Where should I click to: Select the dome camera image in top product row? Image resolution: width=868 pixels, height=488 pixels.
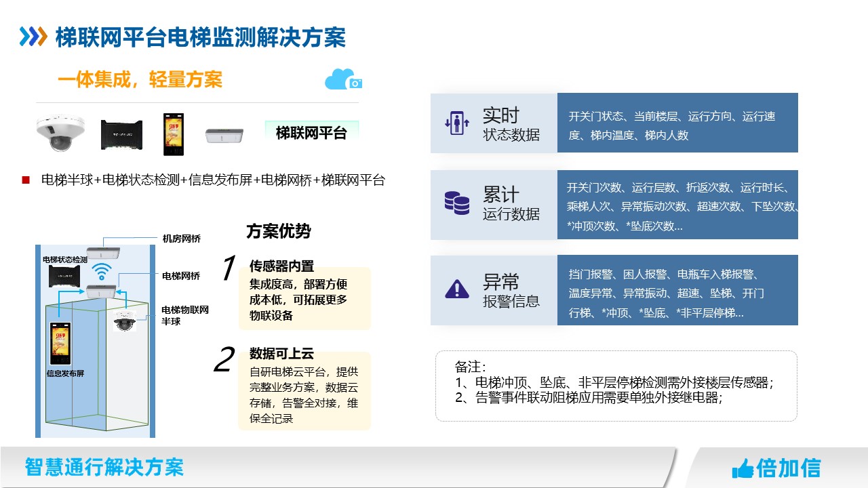click(61, 133)
